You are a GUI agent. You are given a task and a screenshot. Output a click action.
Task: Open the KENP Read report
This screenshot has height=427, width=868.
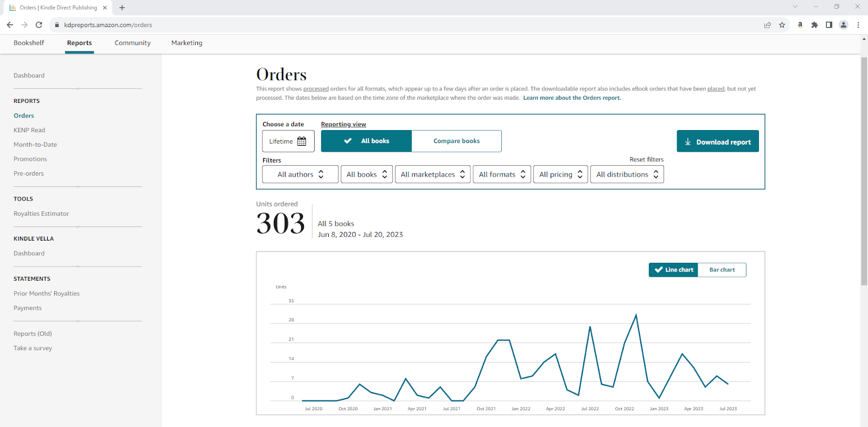[29, 130]
